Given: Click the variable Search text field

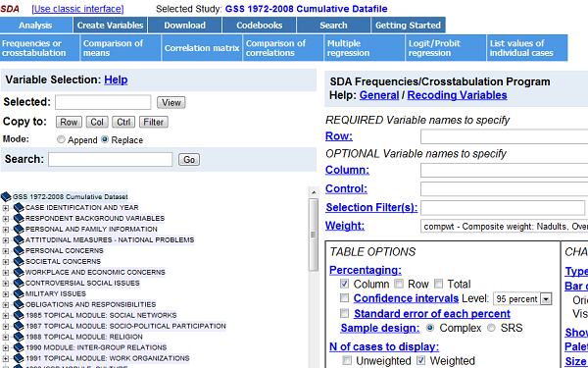Looking at the screenshot, I should point(110,160).
